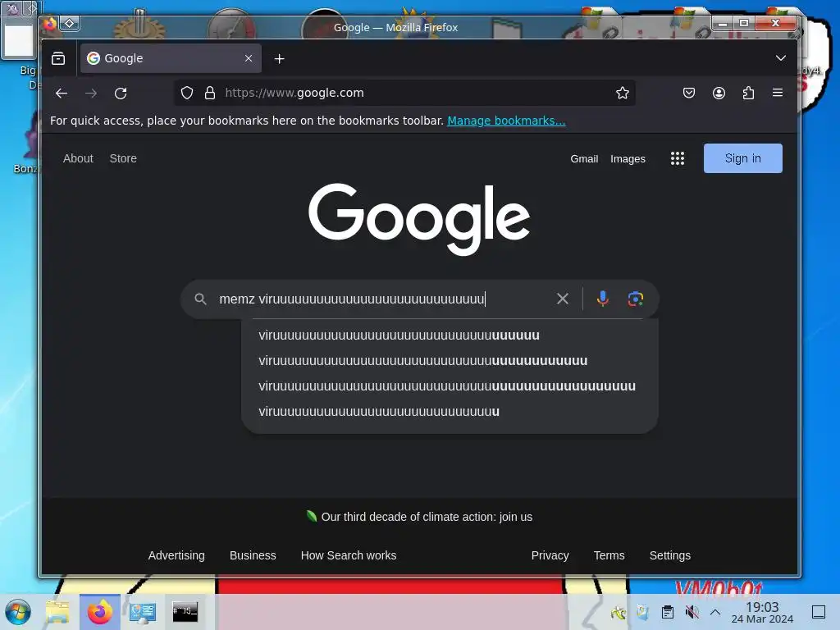This screenshot has height=630, width=840.
Task: Open a new tab with plus button
Action: [279, 58]
